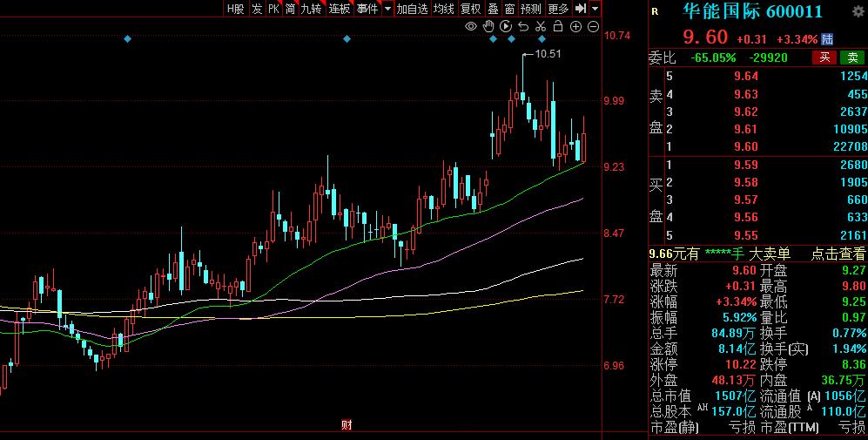The image size is (868, 440).
Task: Toggle the eye visibility icon above chart
Action: [471, 27]
